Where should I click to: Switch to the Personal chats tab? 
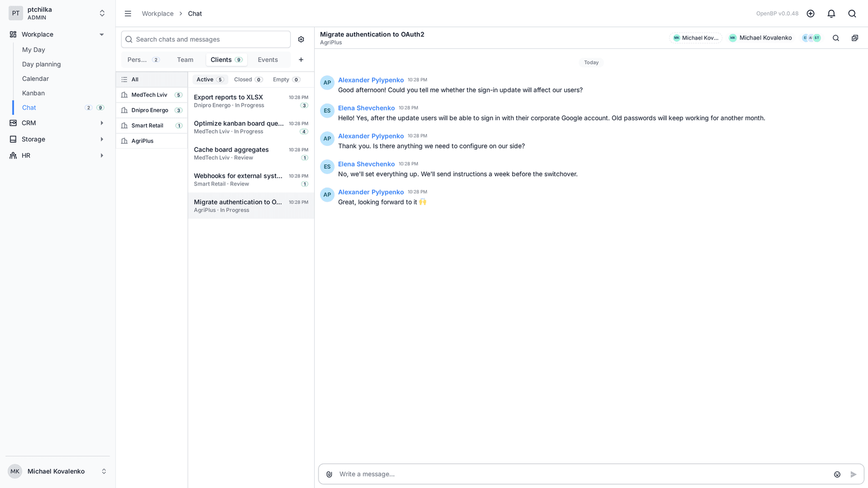[143, 60]
